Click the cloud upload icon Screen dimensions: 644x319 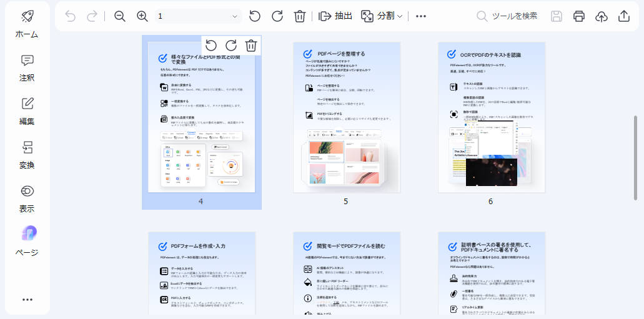[x=602, y=16]
